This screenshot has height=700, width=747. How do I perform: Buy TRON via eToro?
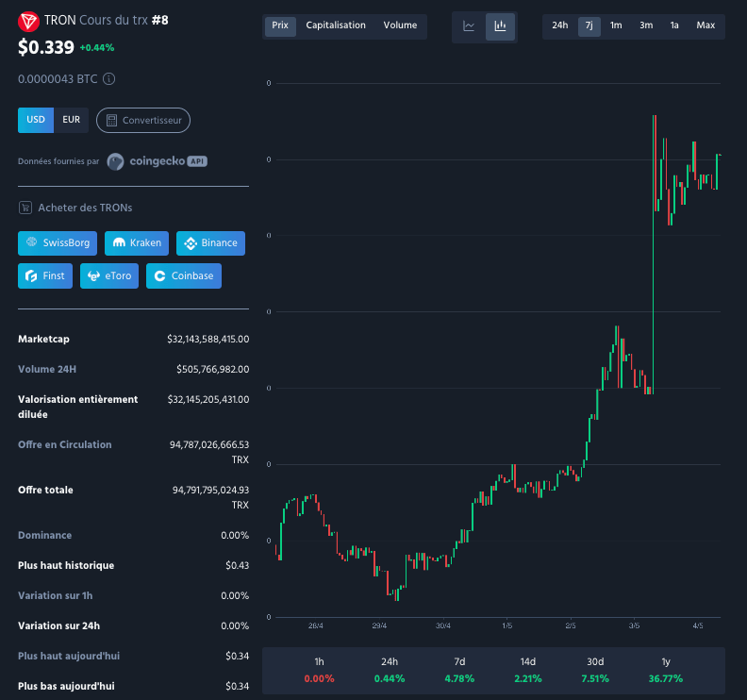tap(109, 275)
